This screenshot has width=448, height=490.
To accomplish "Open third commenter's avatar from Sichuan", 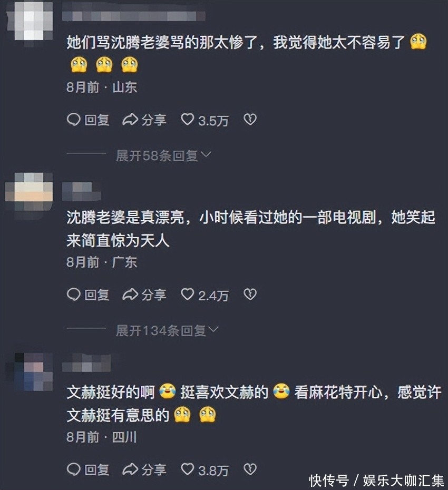I will tap(29, 372).
